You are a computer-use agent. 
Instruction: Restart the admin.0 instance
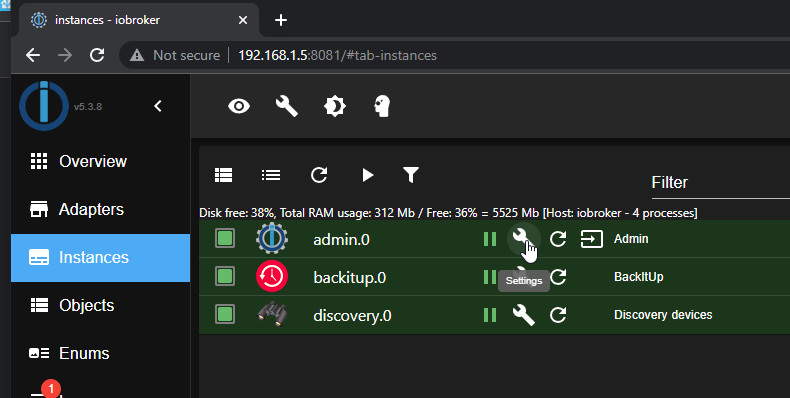tap(558, 238)
